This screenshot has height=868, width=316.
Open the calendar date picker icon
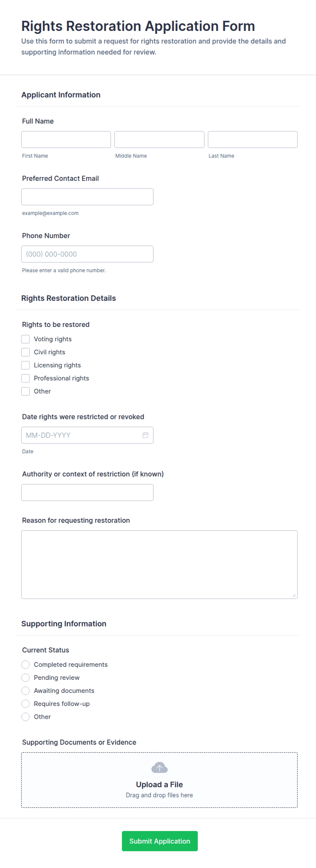pyautogui.click(x=145, y=435)
